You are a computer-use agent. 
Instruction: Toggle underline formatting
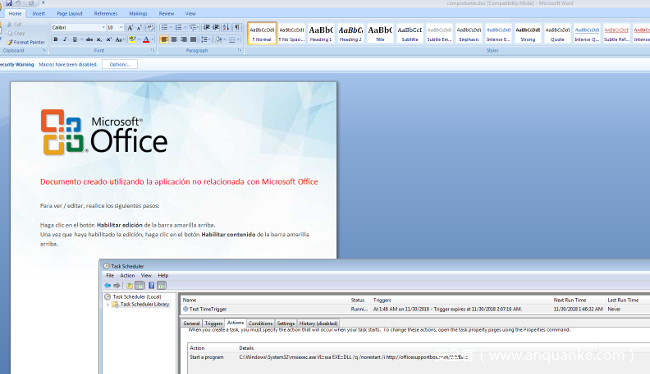75,39
